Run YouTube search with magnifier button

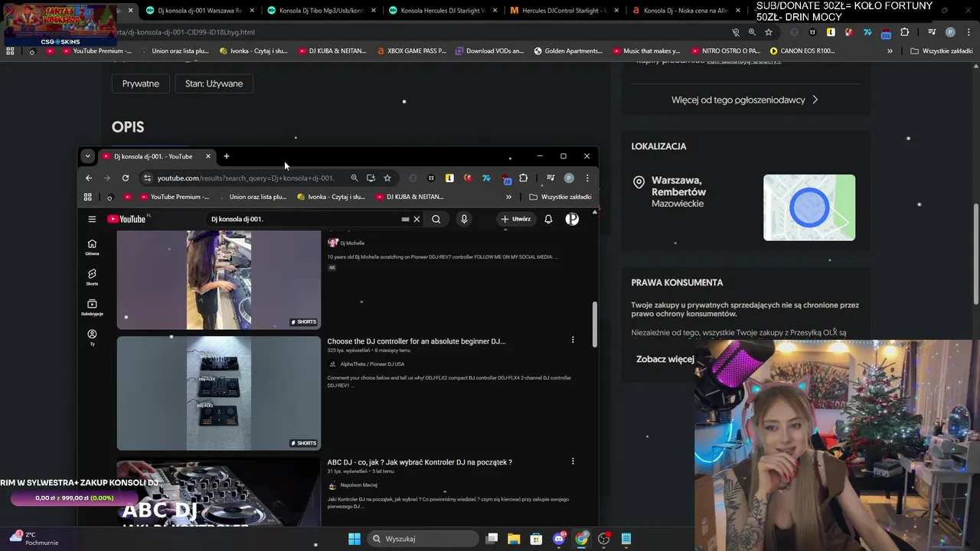436,219
